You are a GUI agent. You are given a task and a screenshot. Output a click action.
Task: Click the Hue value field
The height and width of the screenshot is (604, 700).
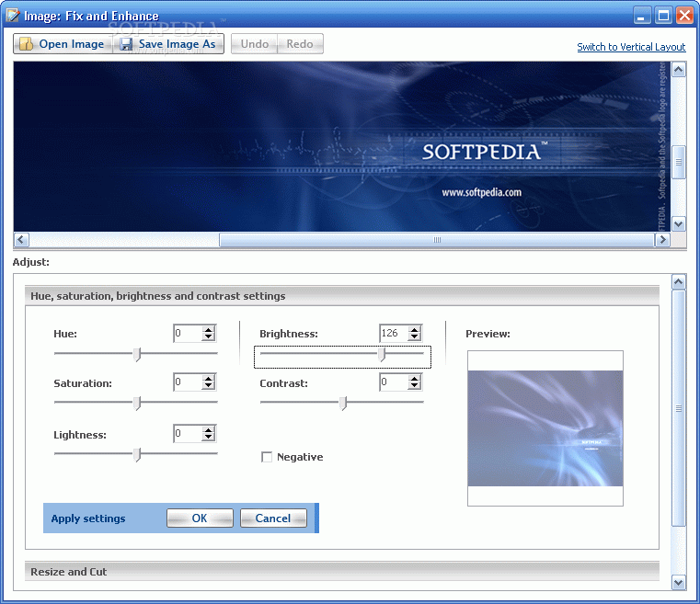point(188,333)
